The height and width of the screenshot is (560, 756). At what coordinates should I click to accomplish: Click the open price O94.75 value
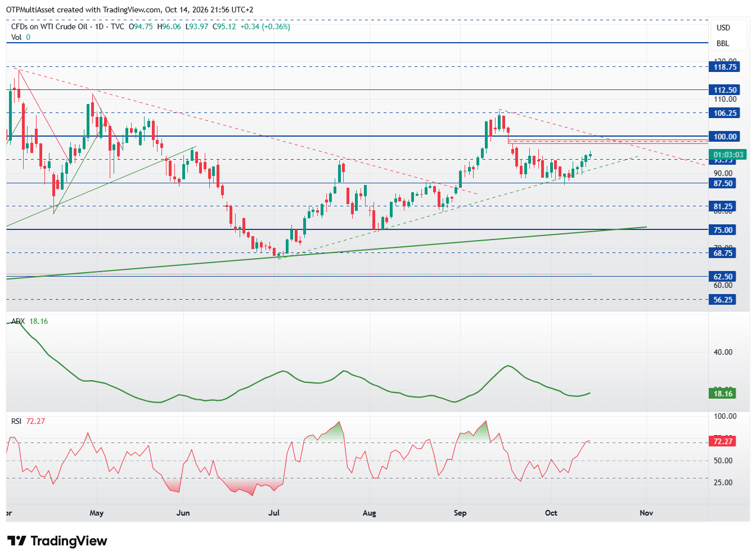tap(141, 26)
